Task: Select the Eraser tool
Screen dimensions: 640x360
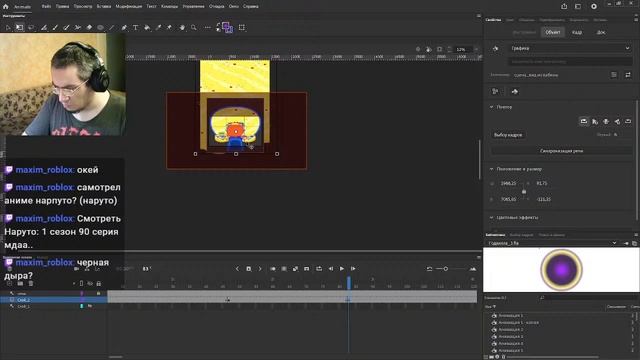Action: [89, 28]
